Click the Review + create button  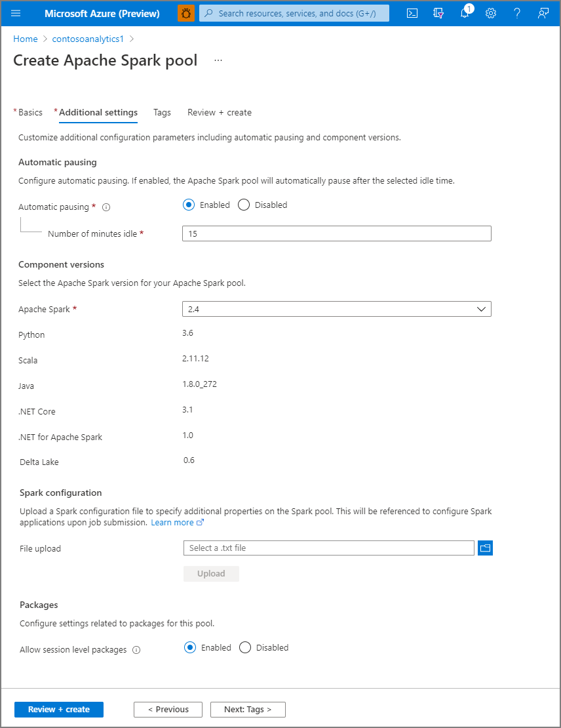coord(58,709)
